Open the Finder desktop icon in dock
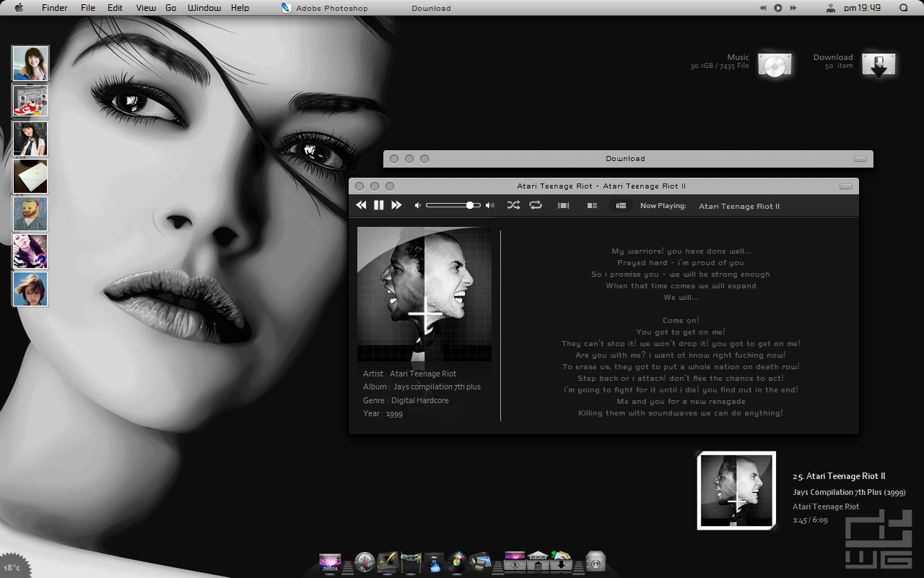The width and height of the screenshot is (924, 578). [x=329, y=562]
